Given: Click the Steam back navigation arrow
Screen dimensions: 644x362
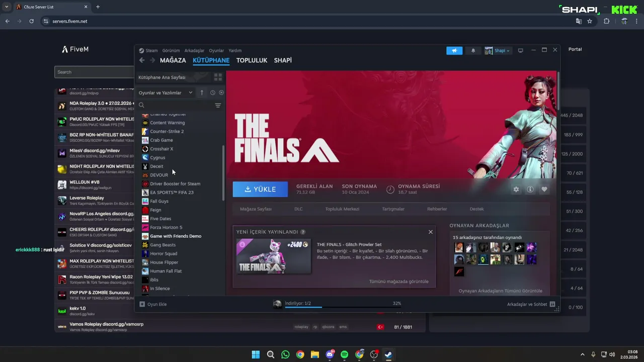Looking at the screenshot, I should click(x=142, y=60).
